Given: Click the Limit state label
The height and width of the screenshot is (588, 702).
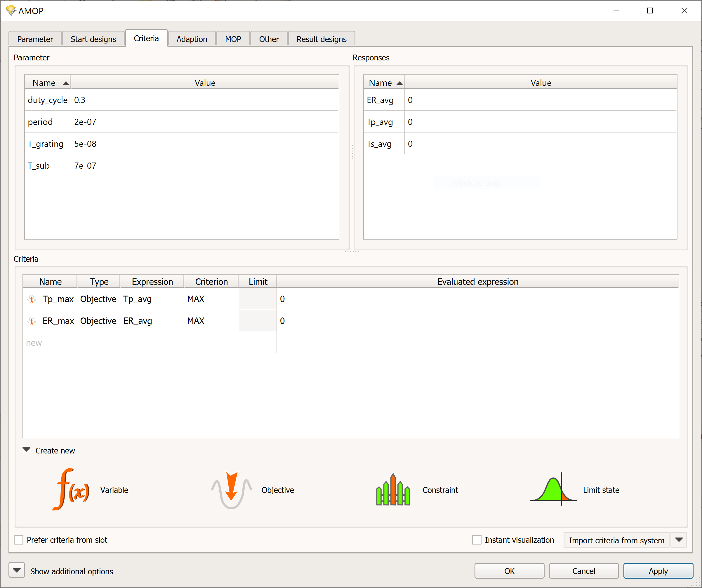Looking at the screenshot, I should [x=601, y=490].
